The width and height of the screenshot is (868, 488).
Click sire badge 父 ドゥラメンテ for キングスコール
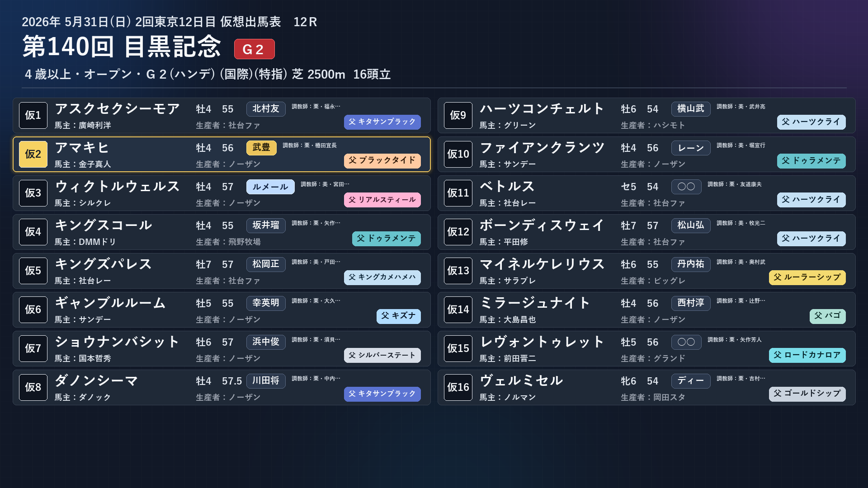pyautogui.click(x=387, y=239)
